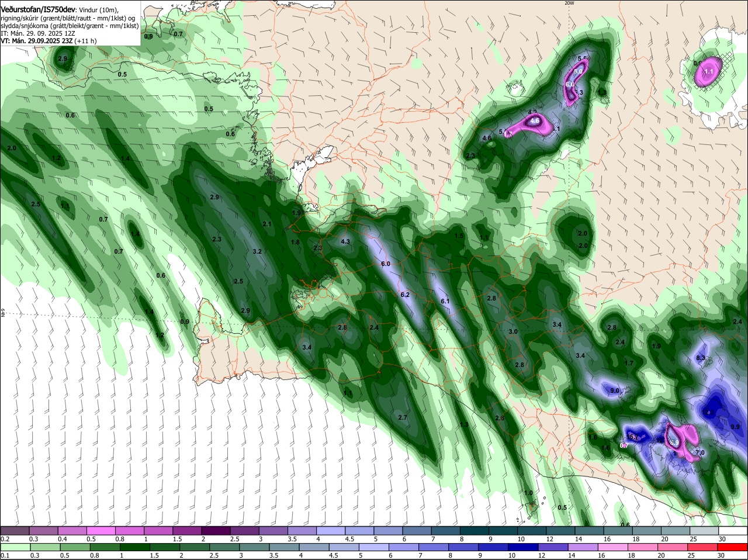748x560 pixels.
Task: Click the 20W longitude label at the top
Action: coord(569,3)
